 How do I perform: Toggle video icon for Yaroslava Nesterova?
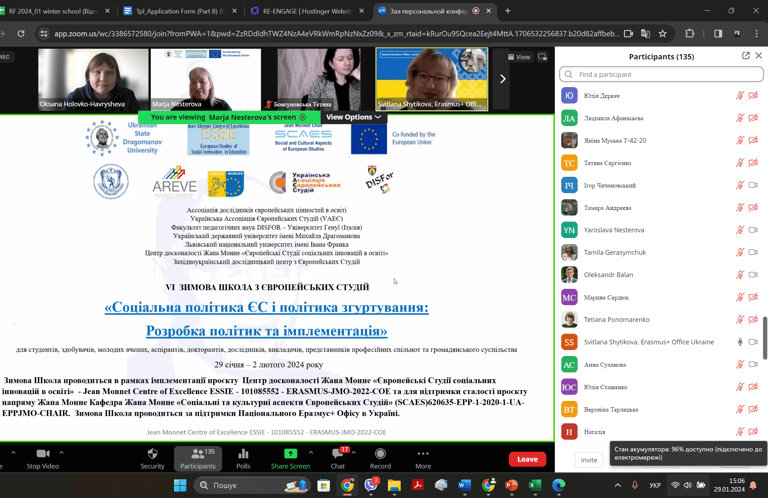point(753,230)
